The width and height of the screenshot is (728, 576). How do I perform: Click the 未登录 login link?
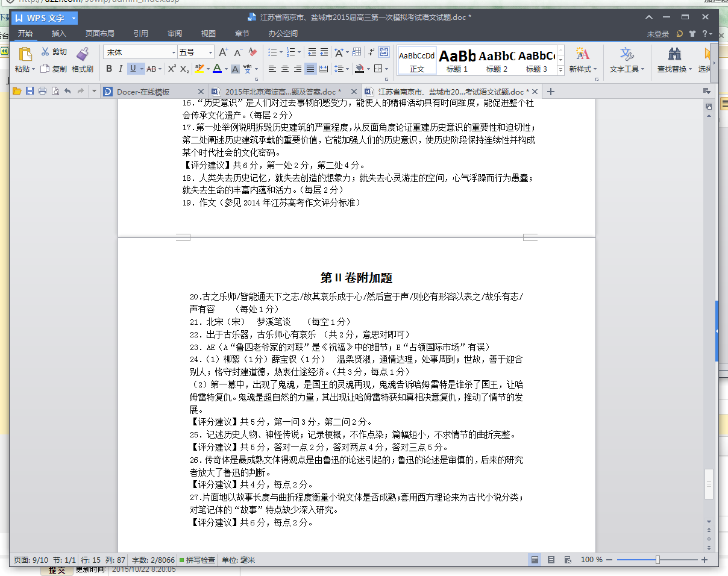pyautogui.click(x=658, y=34)
